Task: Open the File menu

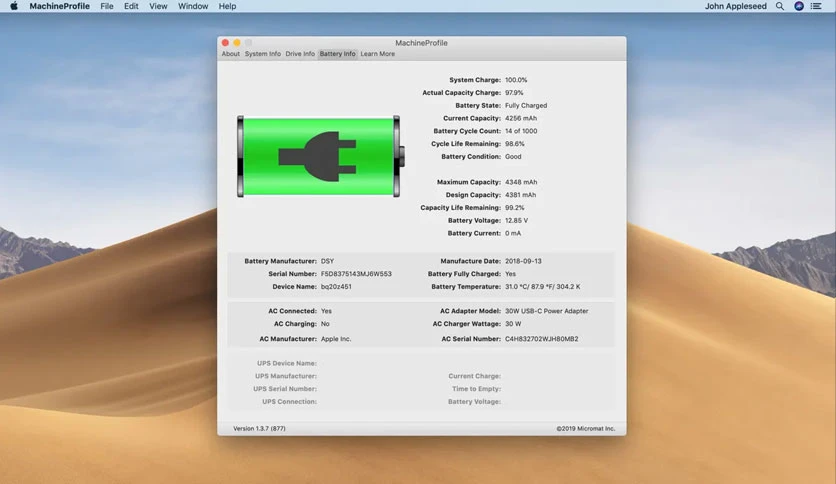Action: (107, 6)
